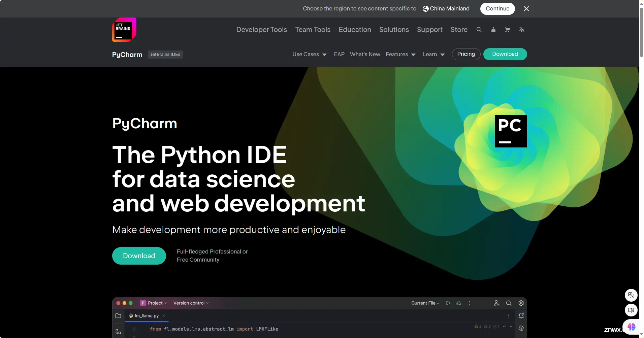Open the Solutions menu
The height and width of the screenshot is (338, 644).
[394, 30]
